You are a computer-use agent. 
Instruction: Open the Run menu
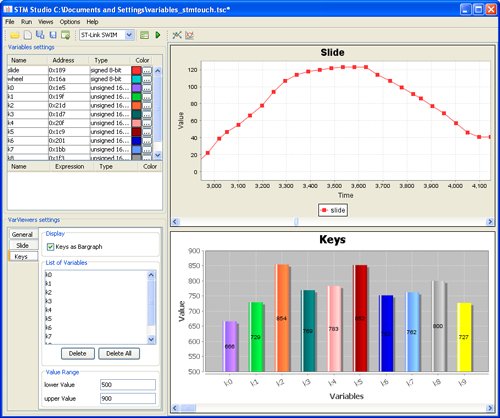click(27, 22)
